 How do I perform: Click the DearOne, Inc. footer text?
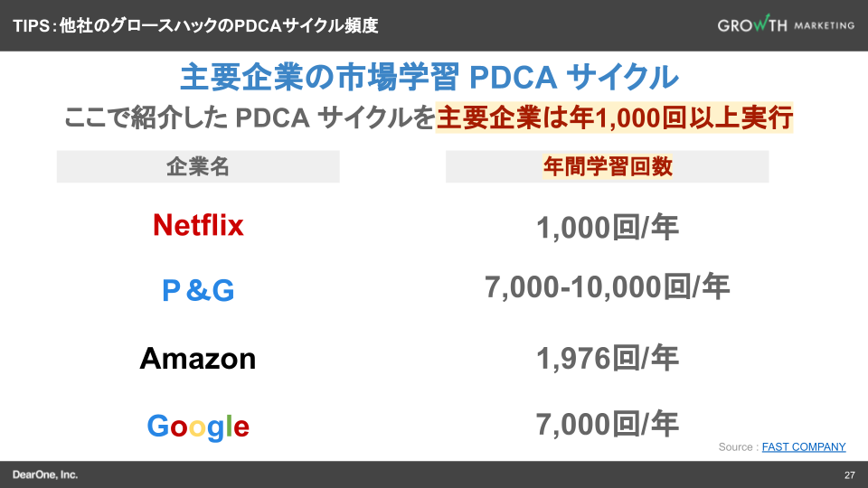pos(45,474)
